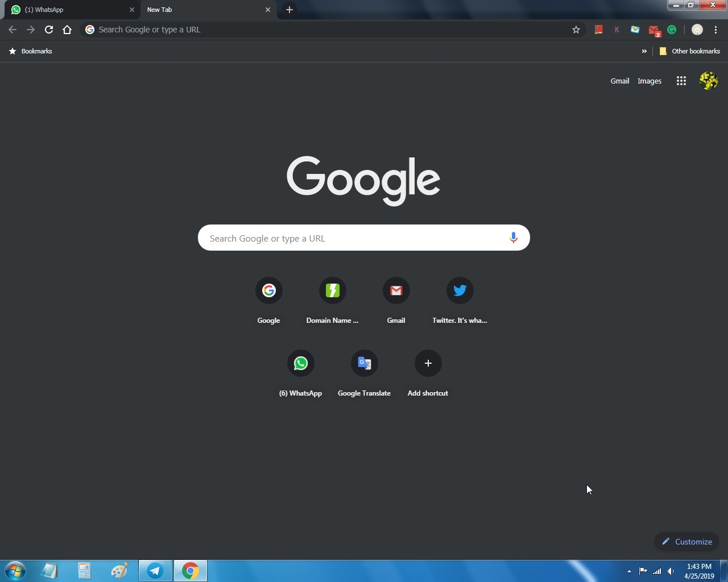Open the volume speaker tray icon
The image size is (728, 582).
click(x=671, y=571)
